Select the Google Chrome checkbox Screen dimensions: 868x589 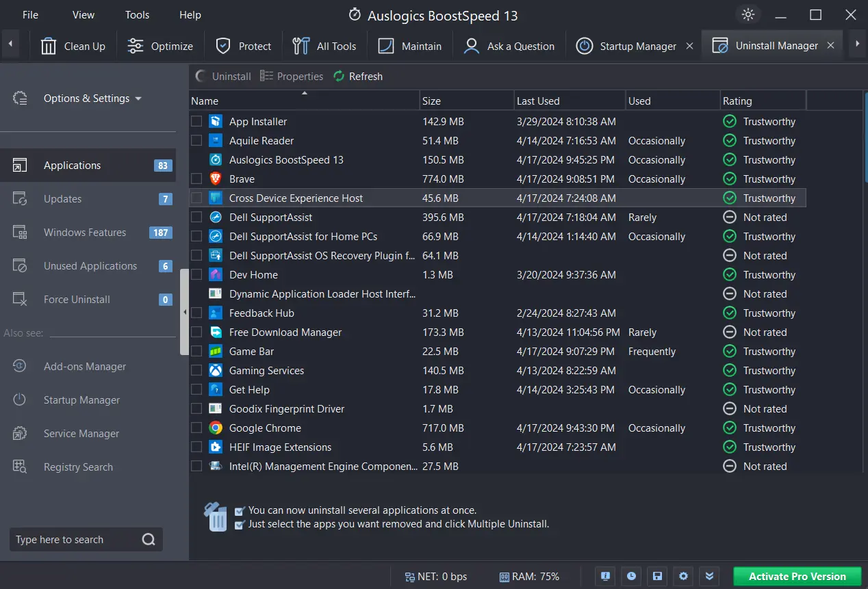196,428
